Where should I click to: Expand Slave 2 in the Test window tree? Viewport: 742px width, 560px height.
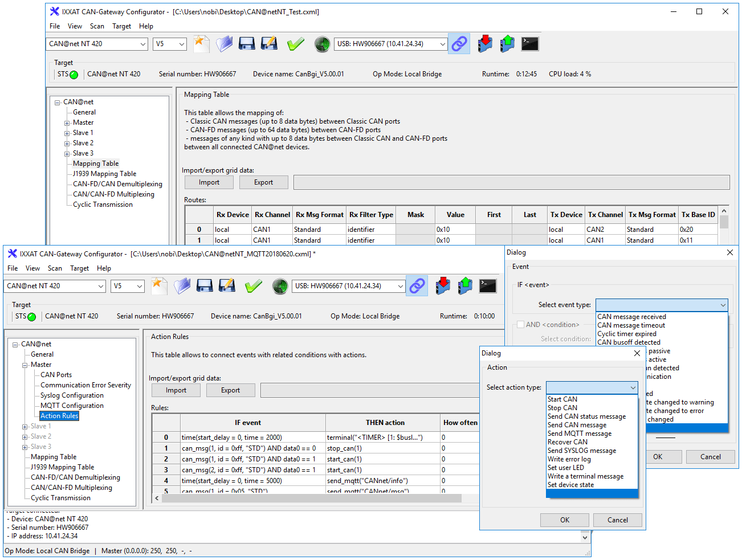67,144
